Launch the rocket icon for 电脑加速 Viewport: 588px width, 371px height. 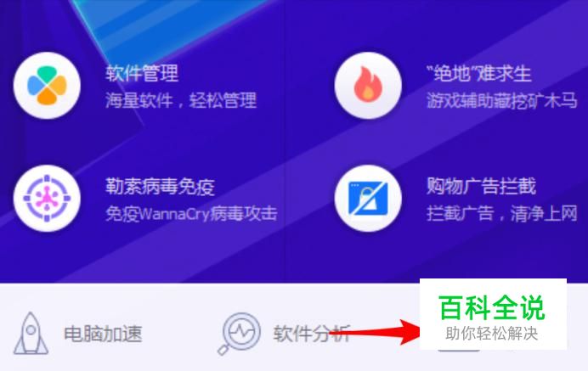click(x=31, y=333)
